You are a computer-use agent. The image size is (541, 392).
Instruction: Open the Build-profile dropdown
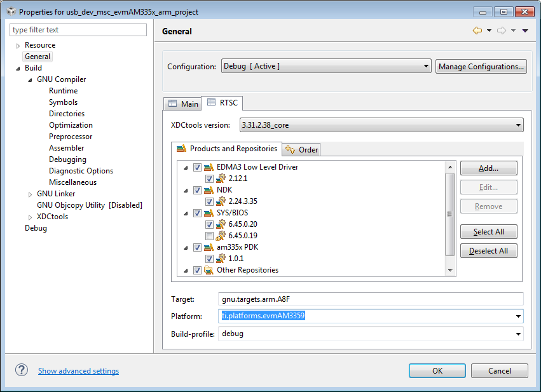point(371,334)
